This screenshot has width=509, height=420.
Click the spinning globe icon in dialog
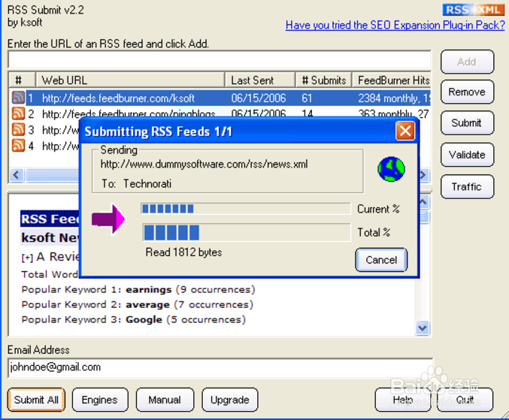[391, 169]
